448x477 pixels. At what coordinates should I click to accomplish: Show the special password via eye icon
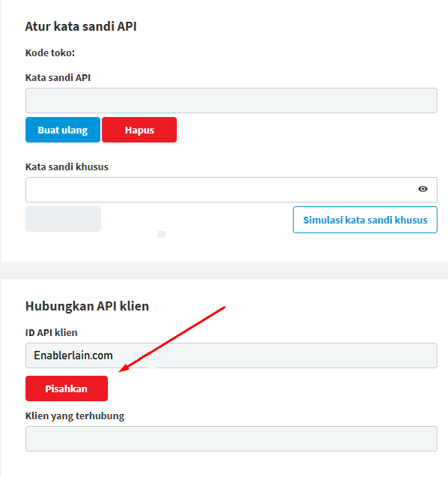(x=423, y=189)
